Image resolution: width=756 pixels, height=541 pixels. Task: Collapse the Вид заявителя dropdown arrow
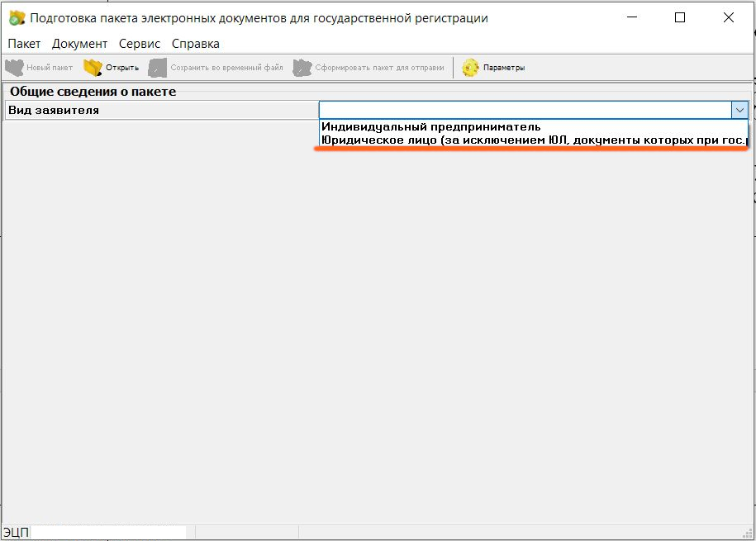click(739, 110)
